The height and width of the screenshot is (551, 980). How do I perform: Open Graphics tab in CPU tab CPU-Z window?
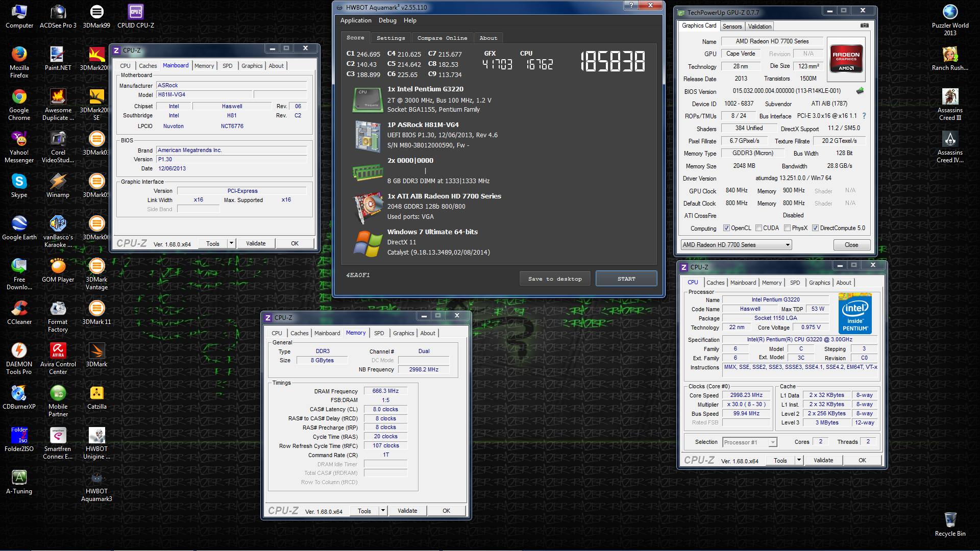(819, 283)
